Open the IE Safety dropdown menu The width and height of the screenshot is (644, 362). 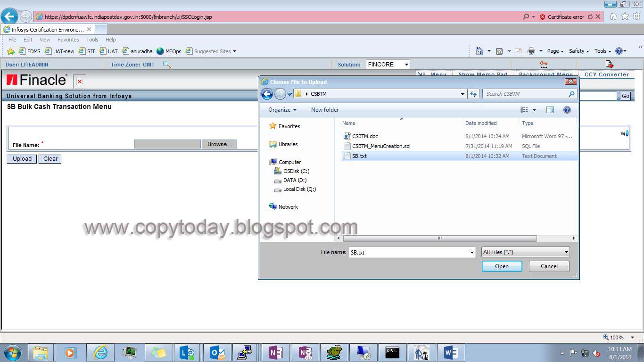coord(579,51)
